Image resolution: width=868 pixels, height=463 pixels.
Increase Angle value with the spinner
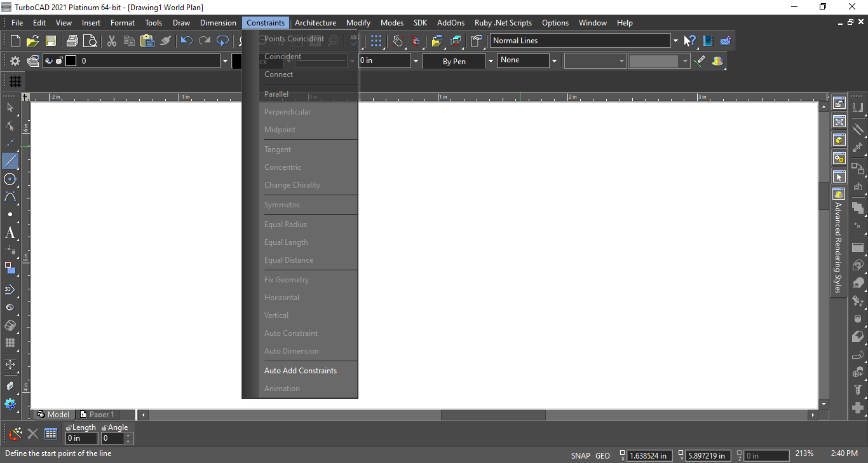point(128,435)
